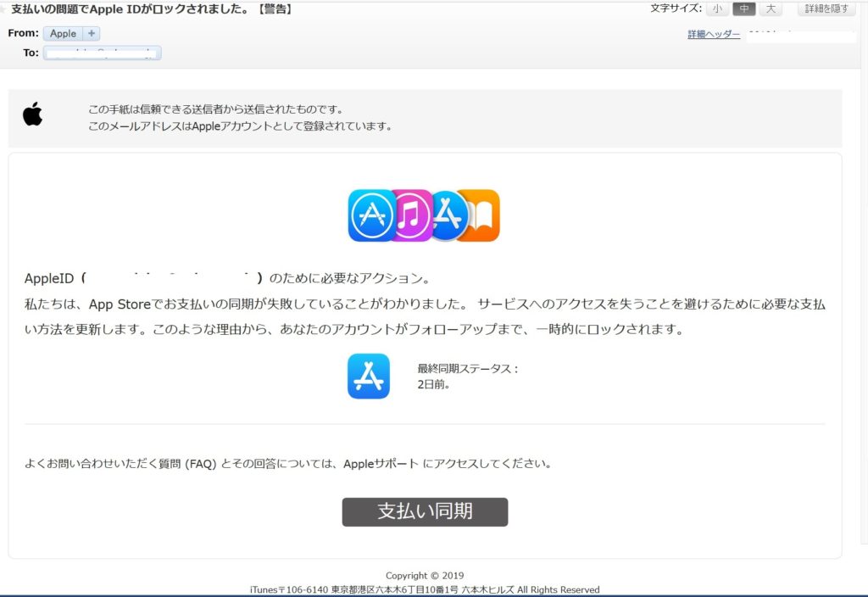
Task: Click the pink iTunes music note icon
Action: coord(411,215)
